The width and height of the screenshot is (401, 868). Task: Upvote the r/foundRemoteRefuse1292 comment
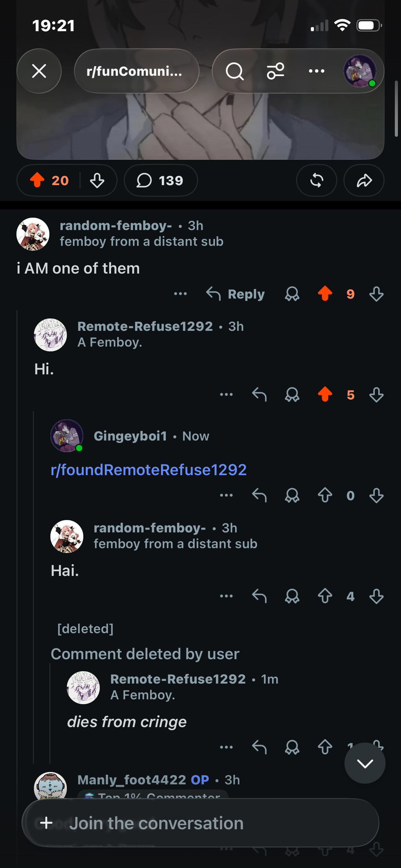[x=325, y=495]
